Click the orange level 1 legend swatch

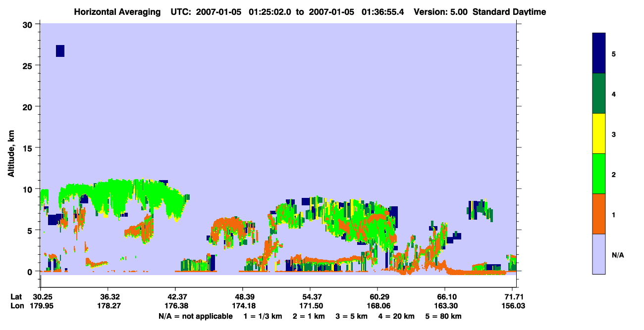point(599,214)
